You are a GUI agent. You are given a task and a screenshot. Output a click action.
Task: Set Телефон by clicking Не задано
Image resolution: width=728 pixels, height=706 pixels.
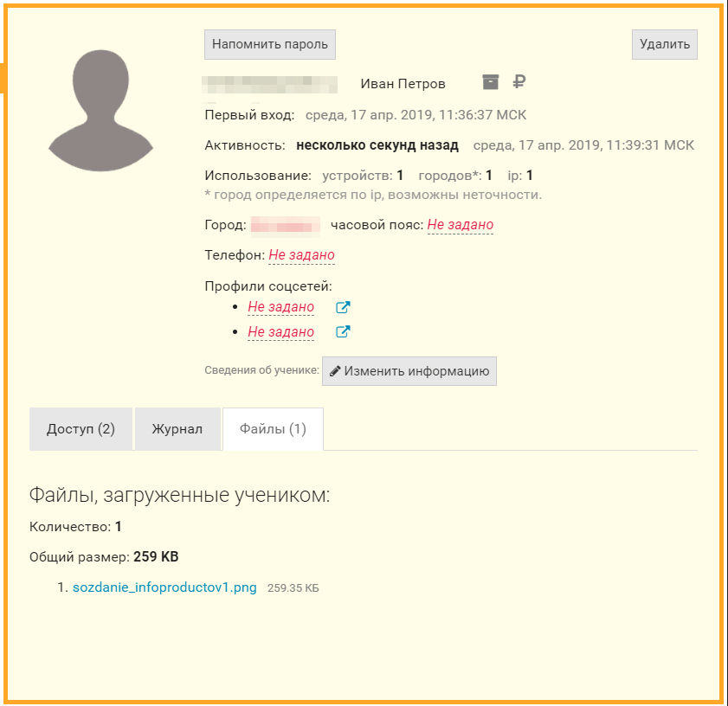pyautogui.click(x=301, y=255)
